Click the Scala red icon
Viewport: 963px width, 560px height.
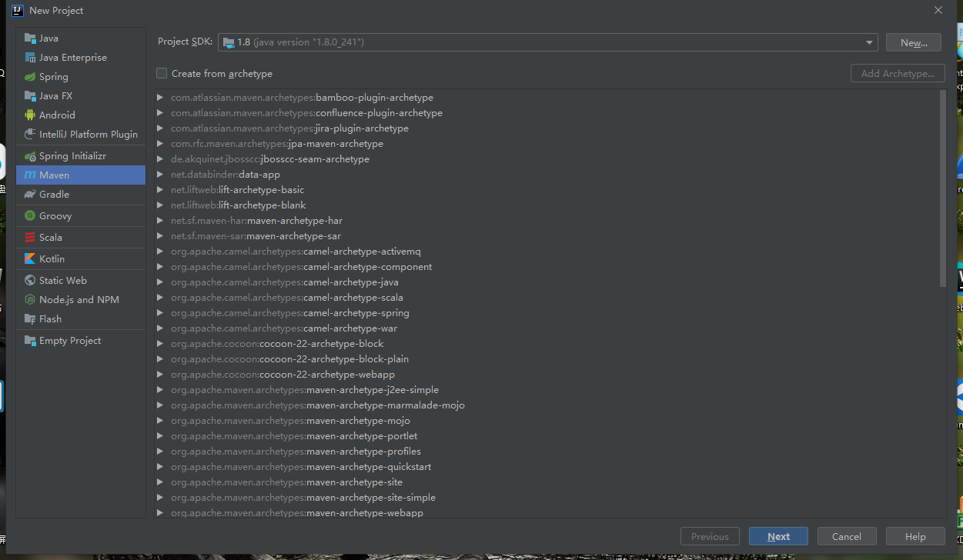(x=30, y=238)
